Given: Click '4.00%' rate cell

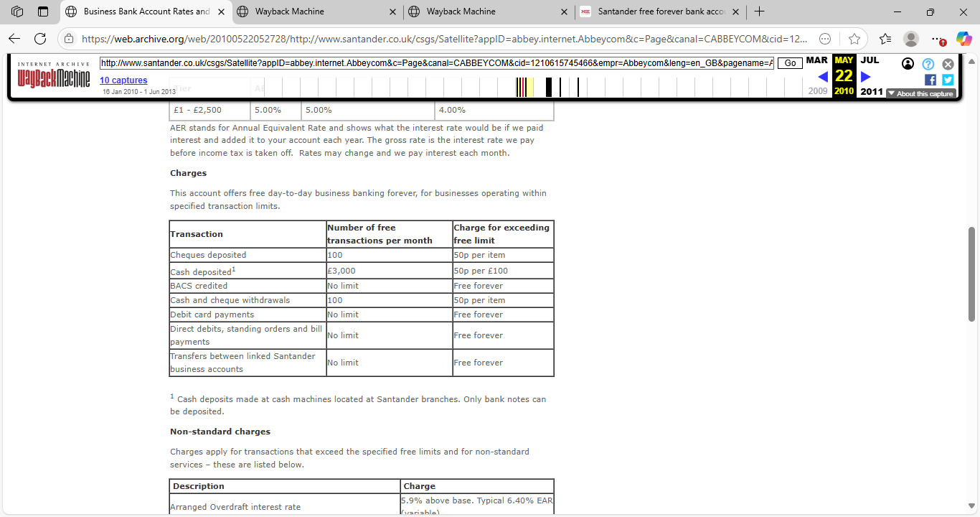Looking at the screenshot, I should (x=494, y=110).
